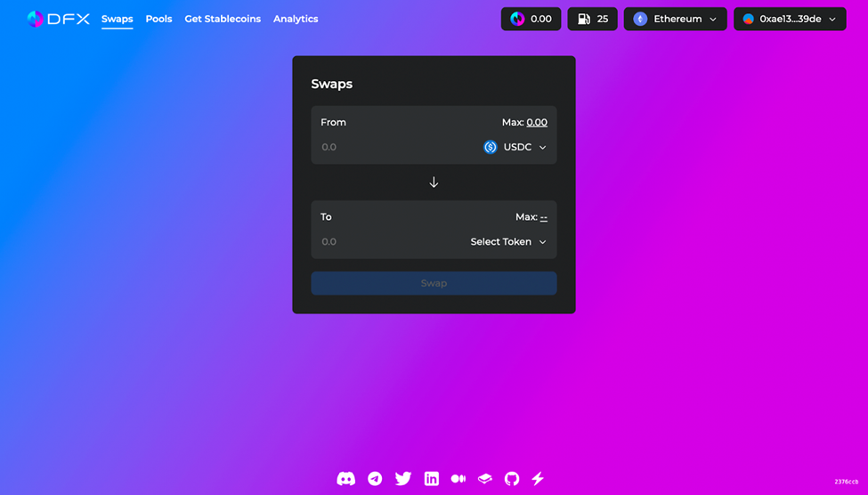Click the Medium icon in footer
The image size is (868, 495).
(x=458, y=479)
